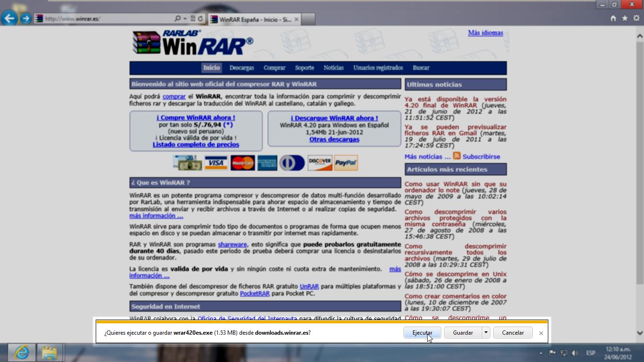Viewport: 644px width, 362px height.
Task: Click the browser Back arrow button
Action: [x=9, y=18]
